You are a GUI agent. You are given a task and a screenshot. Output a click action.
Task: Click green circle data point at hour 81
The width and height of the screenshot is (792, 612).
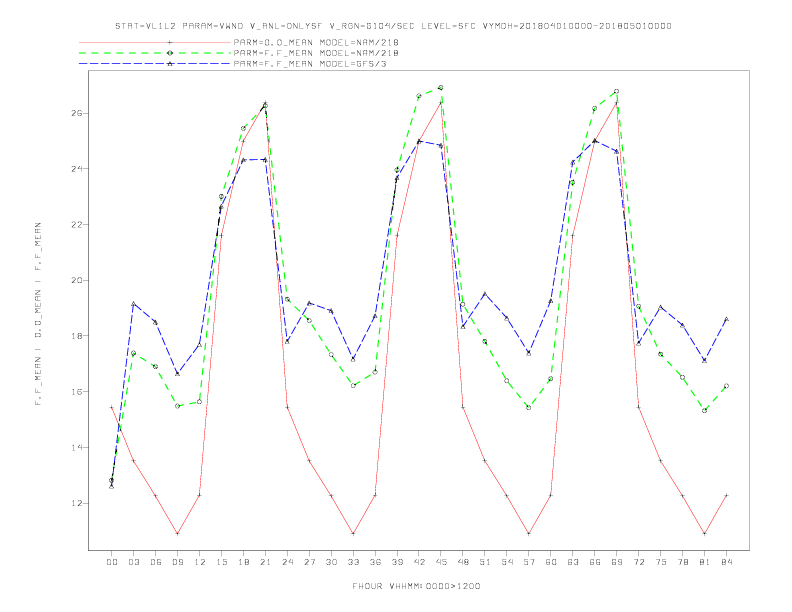tap(705, 411)
